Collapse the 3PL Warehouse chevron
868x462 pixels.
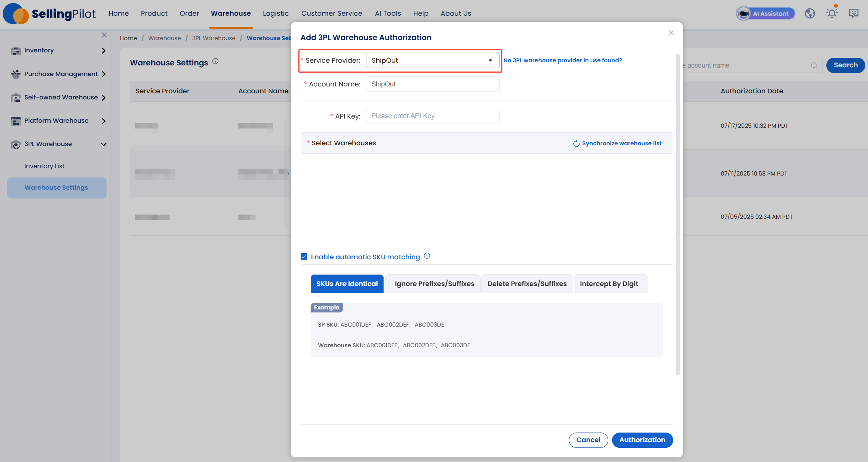[x=104, y=144]
